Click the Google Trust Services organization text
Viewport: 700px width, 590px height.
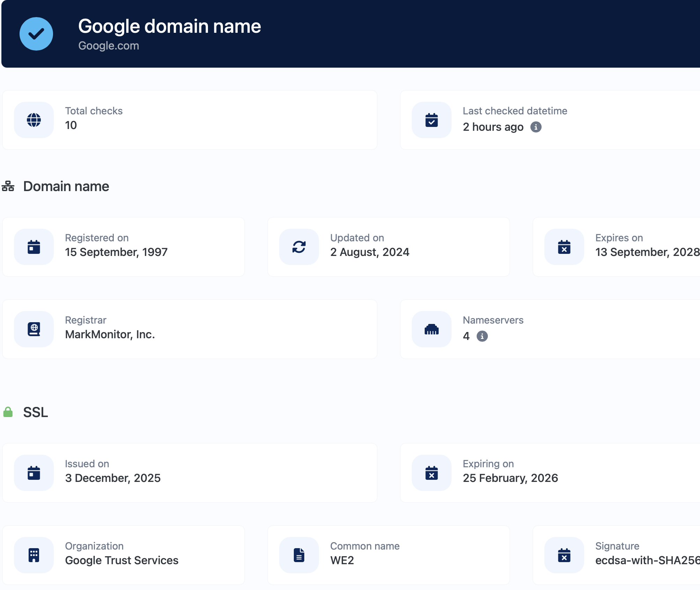click(122, 560)
